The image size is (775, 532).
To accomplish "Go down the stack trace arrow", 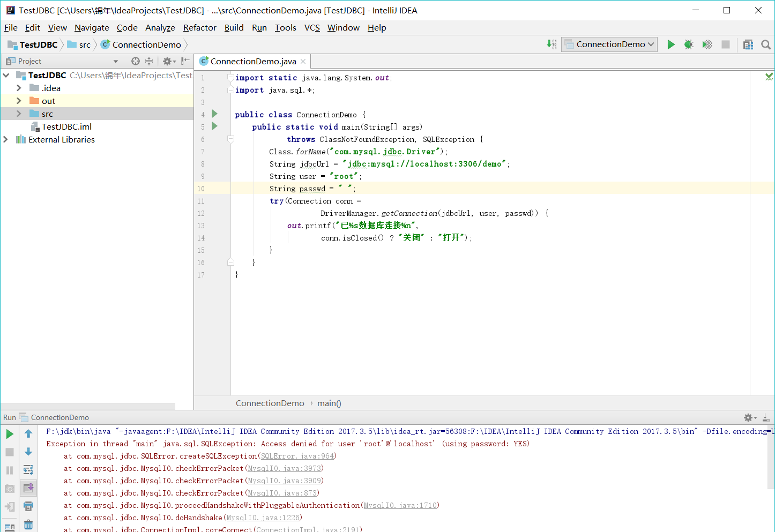I will [x=28, y=452].
